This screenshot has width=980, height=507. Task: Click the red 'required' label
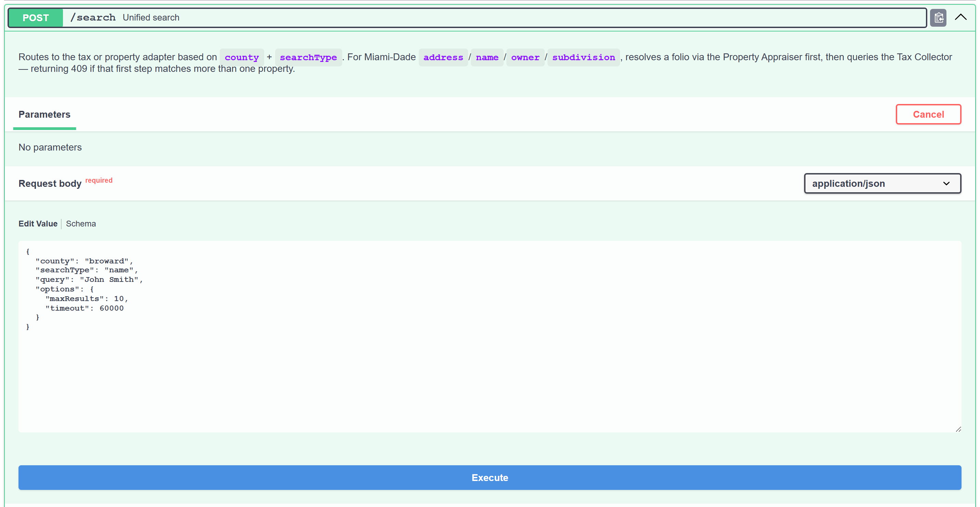coord(99,180)
